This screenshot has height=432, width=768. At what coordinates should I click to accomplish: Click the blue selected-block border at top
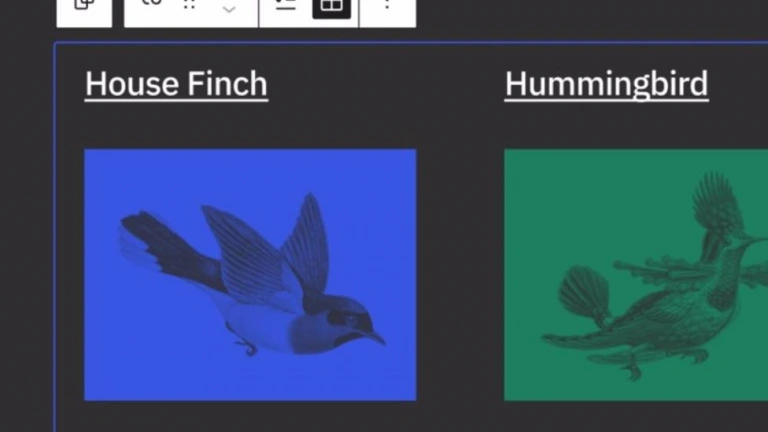tap(411, 43)
